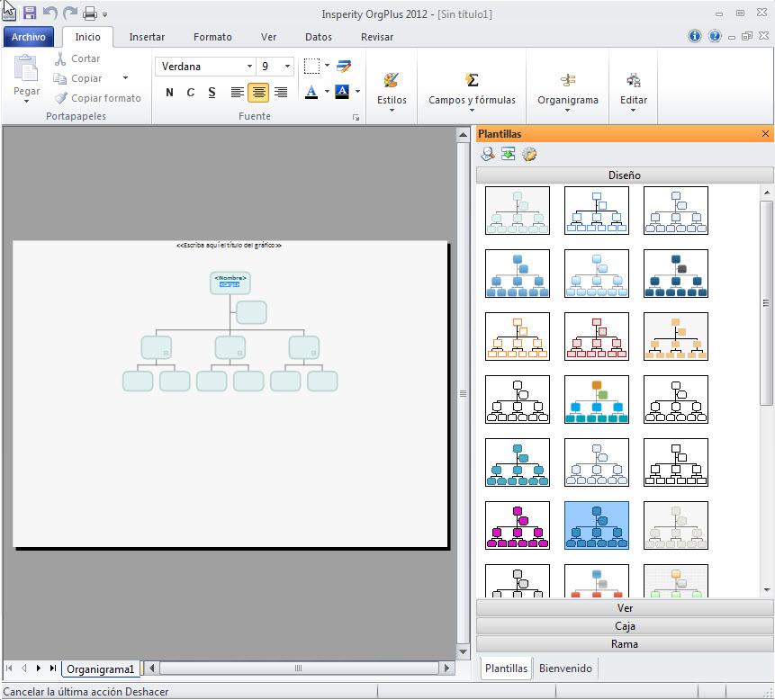Select the magenta organigram template thumbnail
This screenshot has height=700, width=775.
[518, 525]
